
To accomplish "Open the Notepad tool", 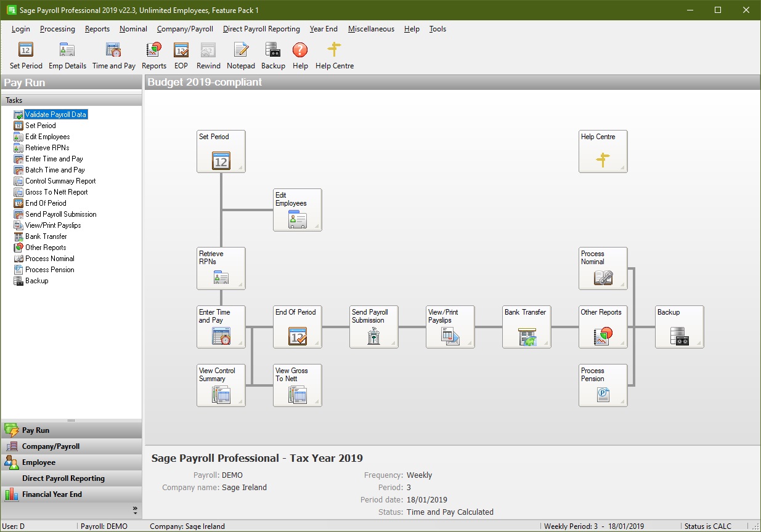I will coord(240,55).
